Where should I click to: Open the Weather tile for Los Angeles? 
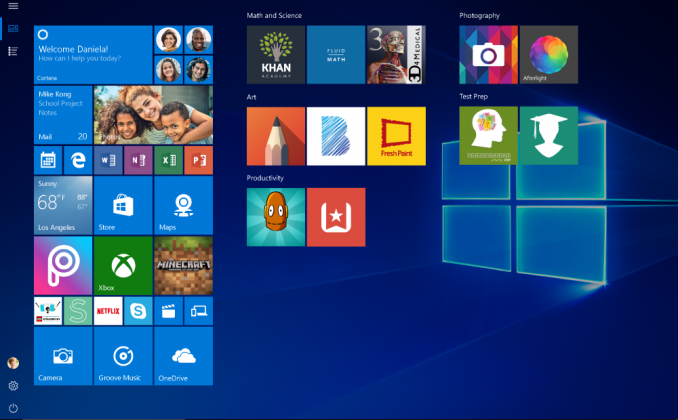point(63,205)
